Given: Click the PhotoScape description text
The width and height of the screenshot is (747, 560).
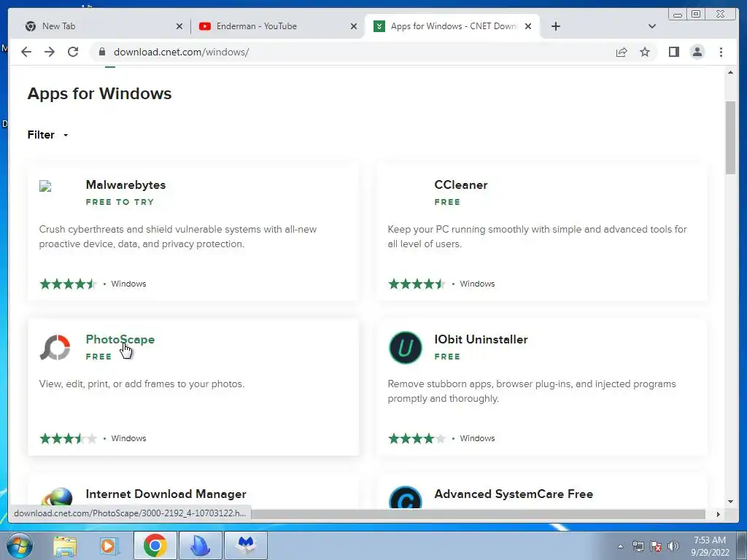Looking at the screenshot, I should (x=142, y=384).
